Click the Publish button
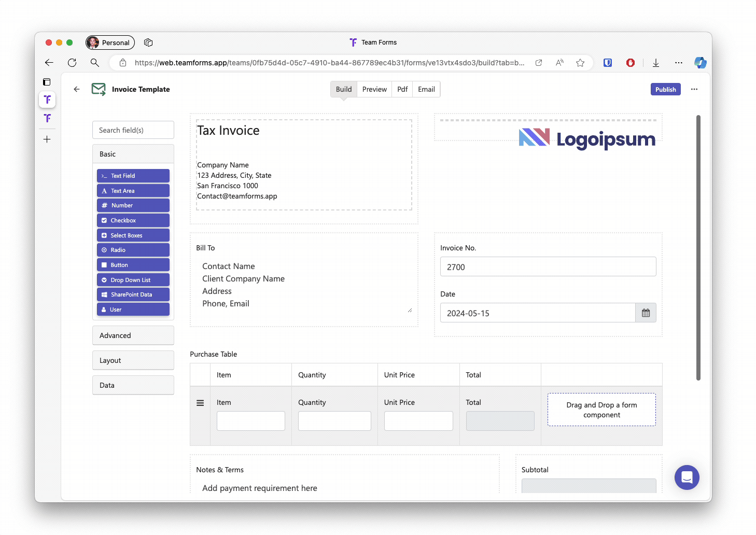 pos(665,89)
